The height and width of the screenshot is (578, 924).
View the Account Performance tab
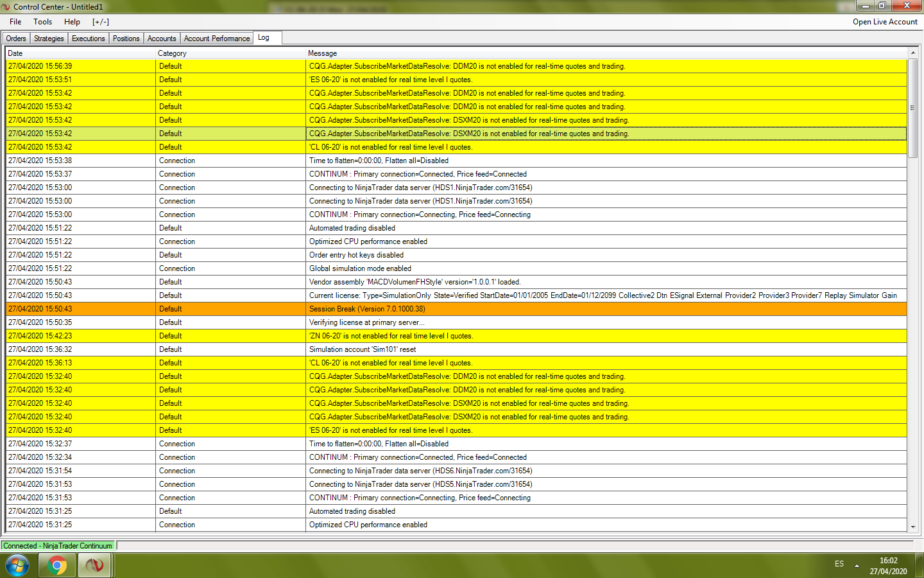click(217, 39)
